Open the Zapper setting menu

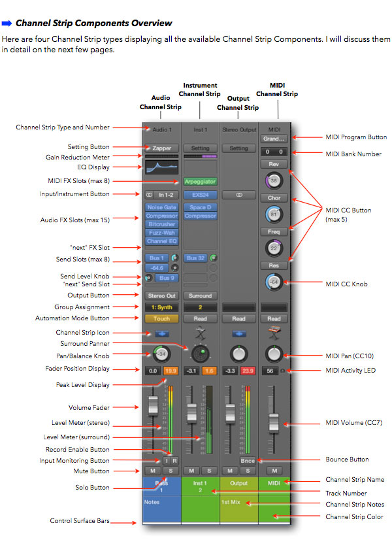coord(161,148)
